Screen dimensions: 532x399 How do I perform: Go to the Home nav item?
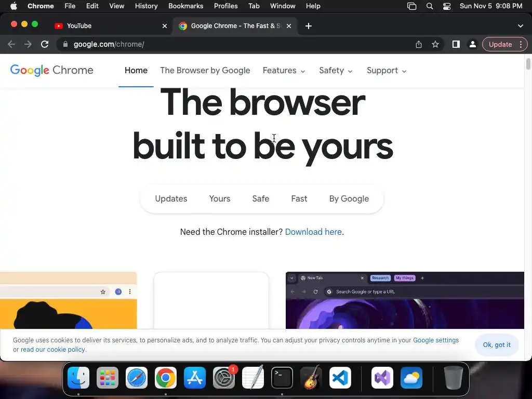(x=136, y=70)
